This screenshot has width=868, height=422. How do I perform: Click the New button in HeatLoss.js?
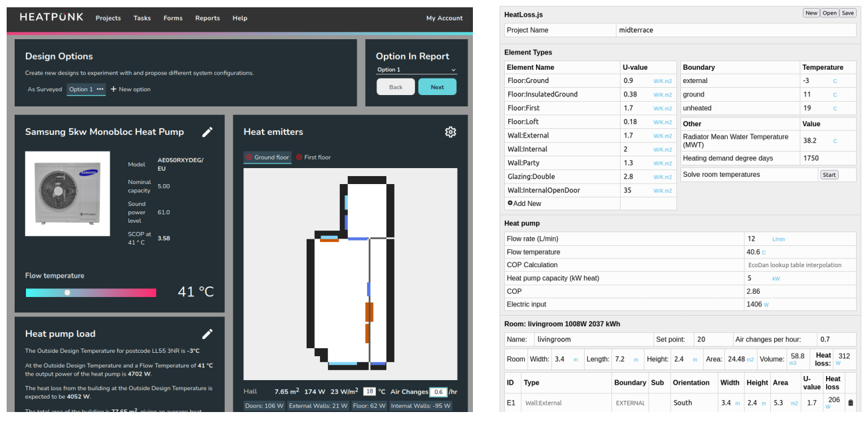pos(811,13)
